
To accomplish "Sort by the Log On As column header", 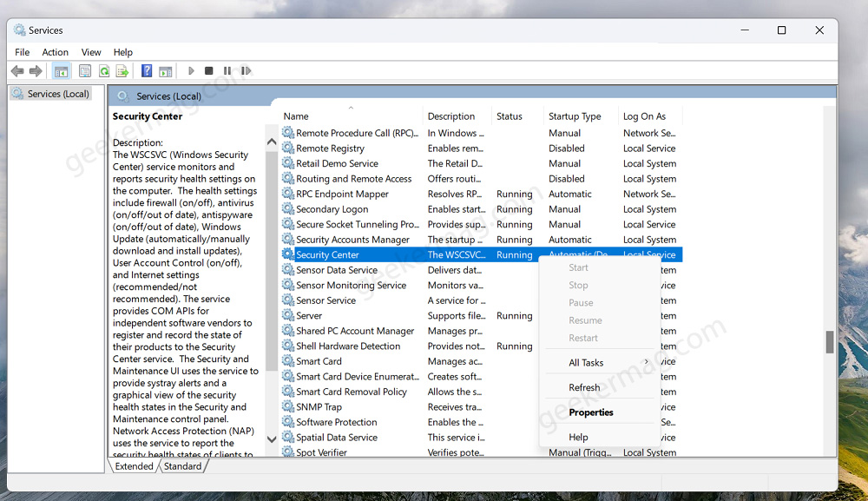I will (x=650, y=116).
